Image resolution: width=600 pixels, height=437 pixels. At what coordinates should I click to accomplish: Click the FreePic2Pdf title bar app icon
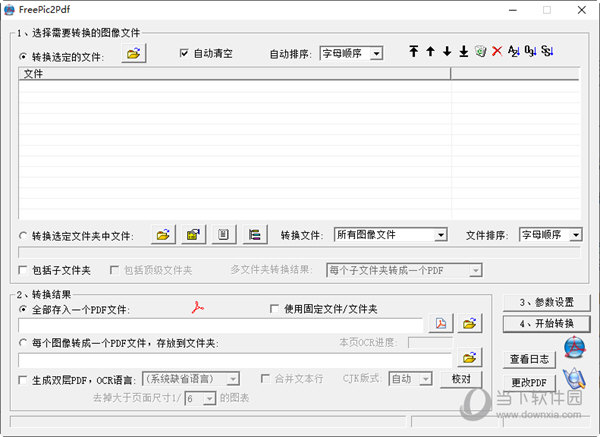click(x=9, y=10)
